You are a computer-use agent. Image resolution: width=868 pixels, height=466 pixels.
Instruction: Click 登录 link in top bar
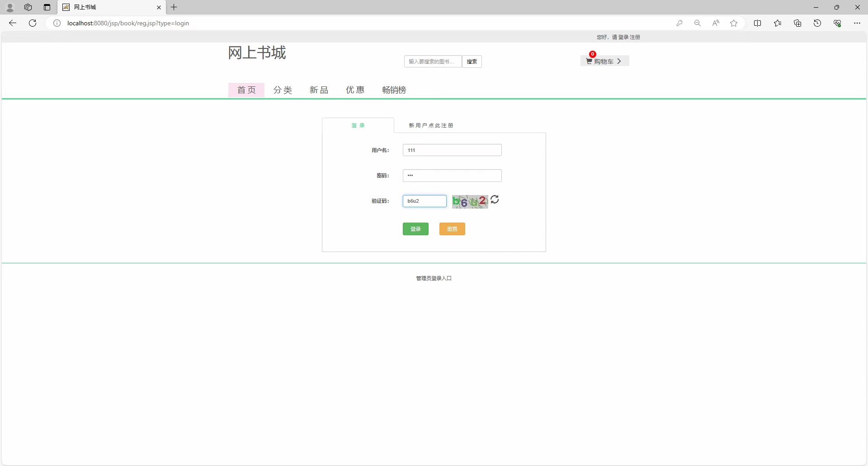(623, 37)
